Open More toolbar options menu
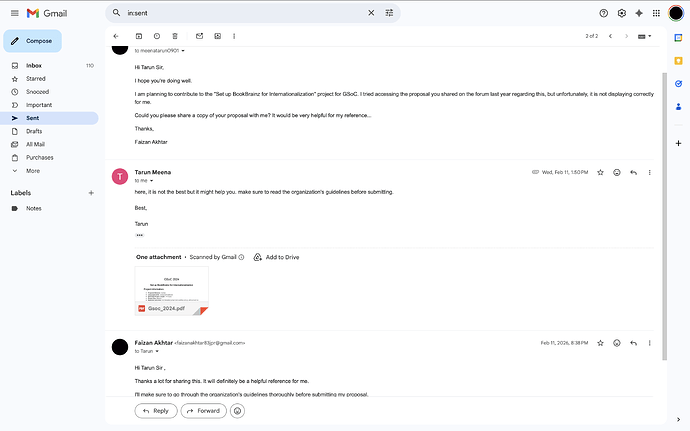This screenshot has width=690, height=431. (234, 36)
